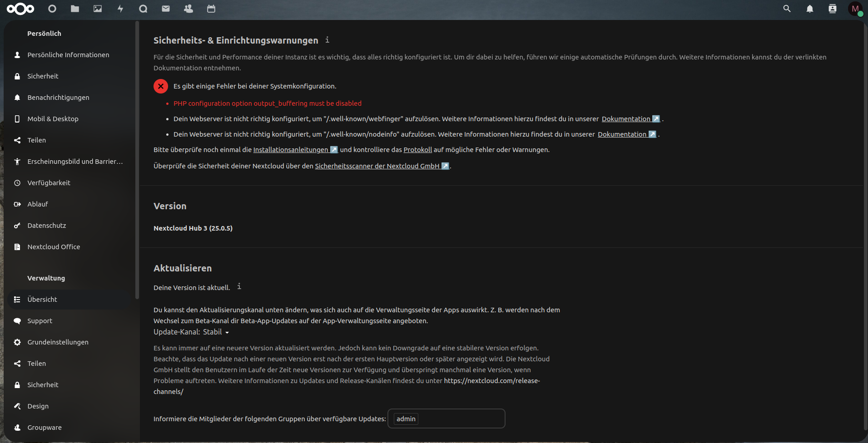Open Dokumentation link for nodeinfo
The height and width of the screenshot is (443, 868).
point(626,134)
